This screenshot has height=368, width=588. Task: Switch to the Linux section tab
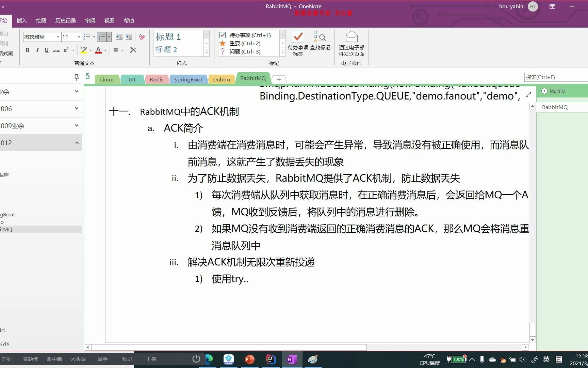click(x=107, y=79)
